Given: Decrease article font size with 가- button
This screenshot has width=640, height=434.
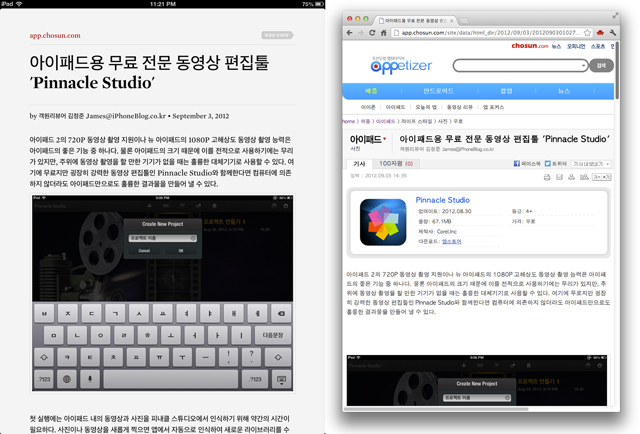Looking at the screenshot, I should click(x=597, y=177).
